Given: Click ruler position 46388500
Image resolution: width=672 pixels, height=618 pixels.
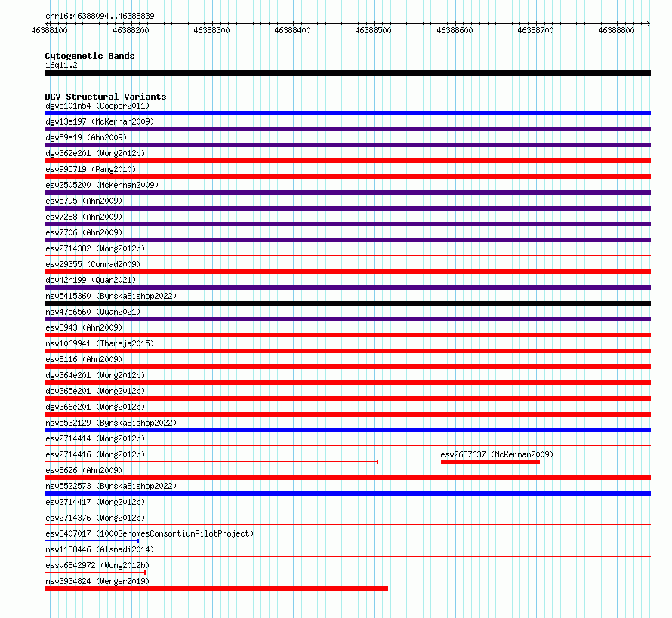Looking at the screenshot, I should pyautogui.click(x=373, y=30).
